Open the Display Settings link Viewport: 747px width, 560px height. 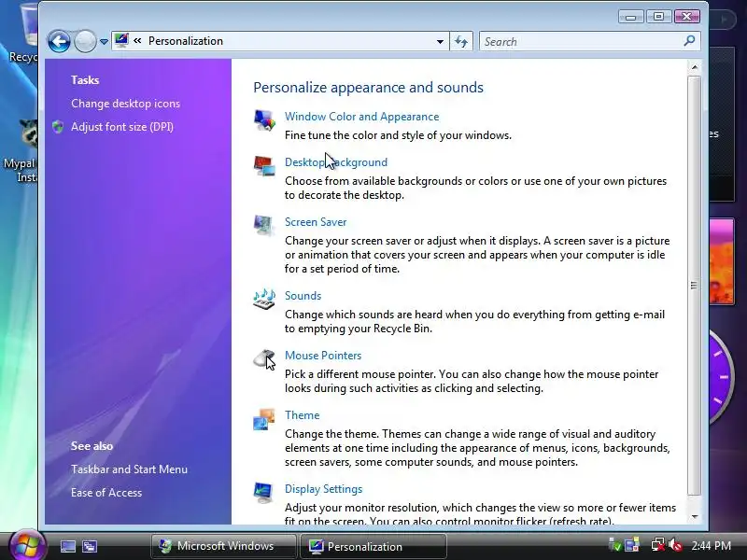coord(323,489)
